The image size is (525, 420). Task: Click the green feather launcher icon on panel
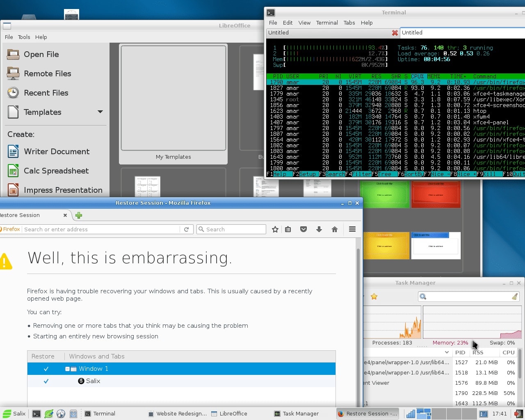click(x=49, y=414)
